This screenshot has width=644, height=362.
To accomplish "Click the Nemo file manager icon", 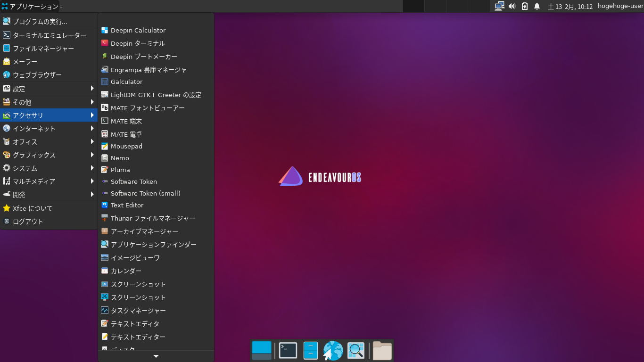I will coord(105,158).
